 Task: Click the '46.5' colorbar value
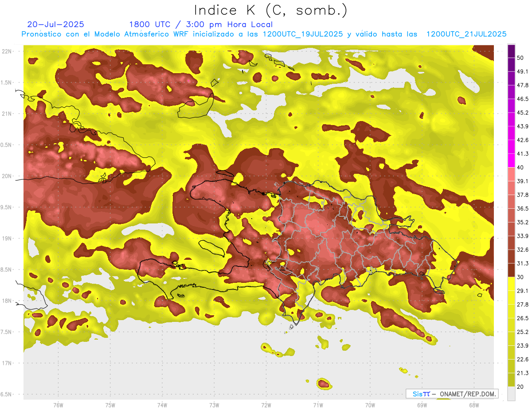coord(523,99)
